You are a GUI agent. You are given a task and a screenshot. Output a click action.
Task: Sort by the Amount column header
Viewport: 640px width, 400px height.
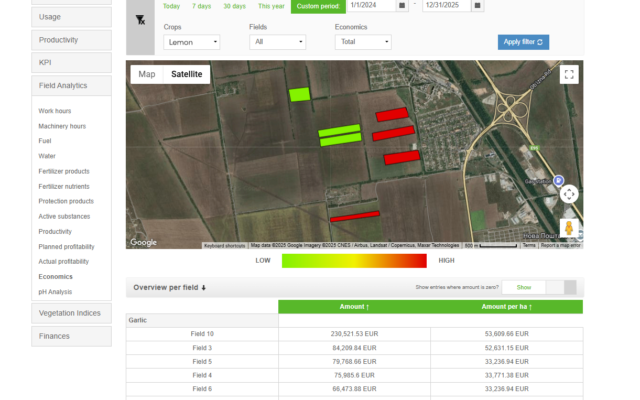click(354, 307)
